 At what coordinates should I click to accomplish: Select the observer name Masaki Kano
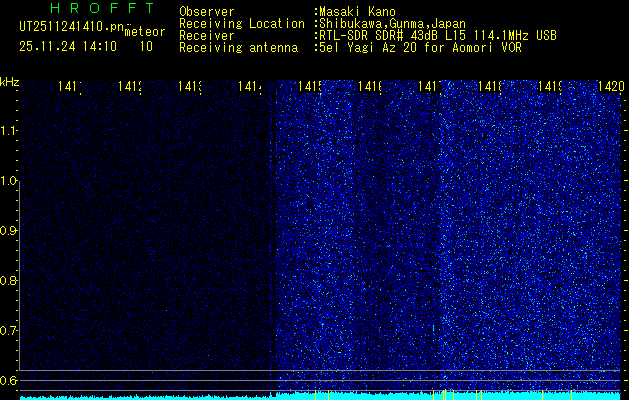tap(357, 12)
